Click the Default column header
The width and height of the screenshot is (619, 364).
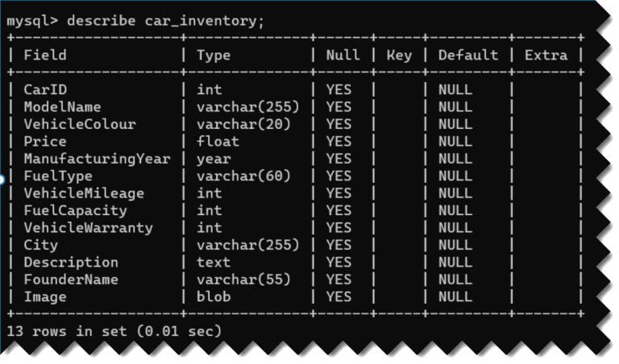(x=467, y=56)
